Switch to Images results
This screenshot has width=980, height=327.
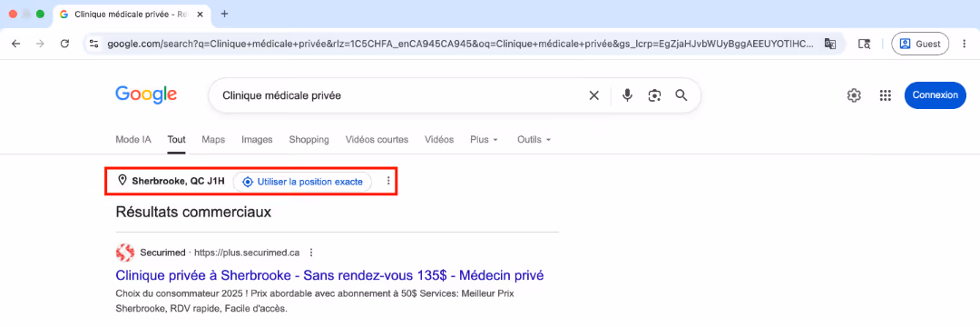257,139
